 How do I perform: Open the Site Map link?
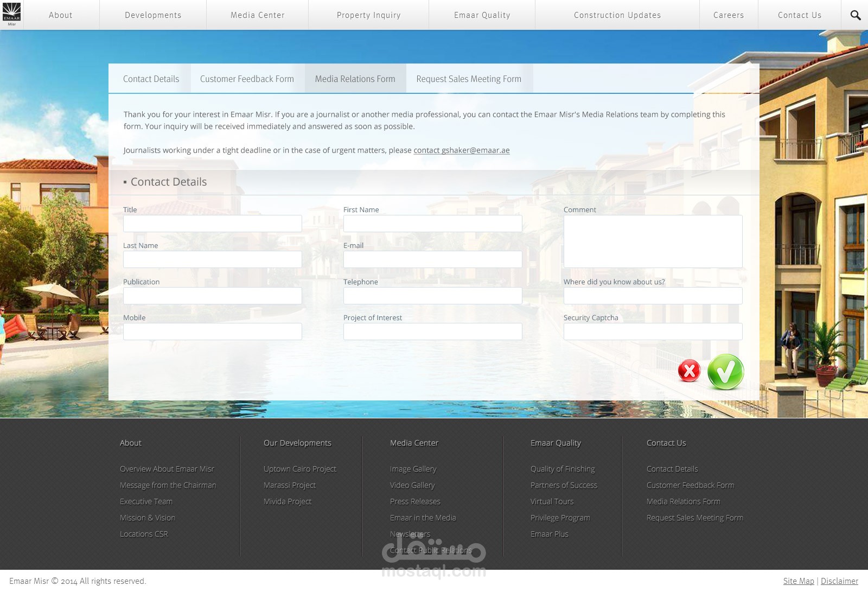point(799,581)
